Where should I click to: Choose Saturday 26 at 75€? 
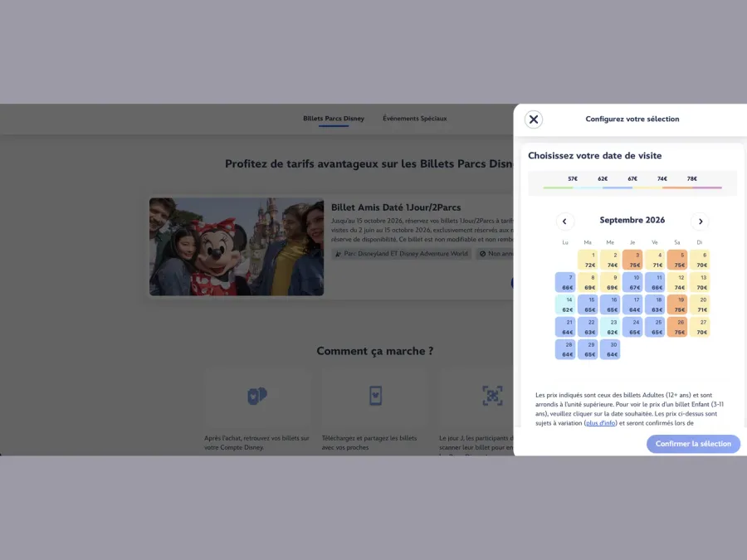click(677, 327)
